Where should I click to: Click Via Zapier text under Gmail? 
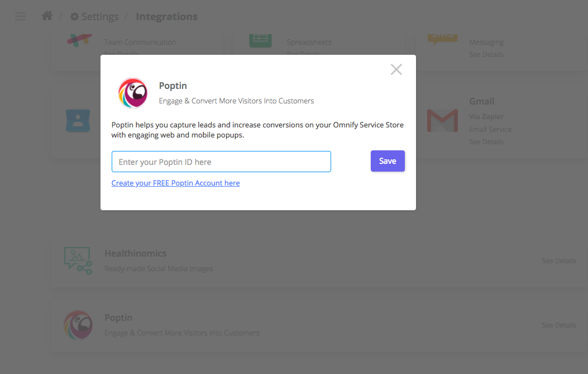[486, 117]
